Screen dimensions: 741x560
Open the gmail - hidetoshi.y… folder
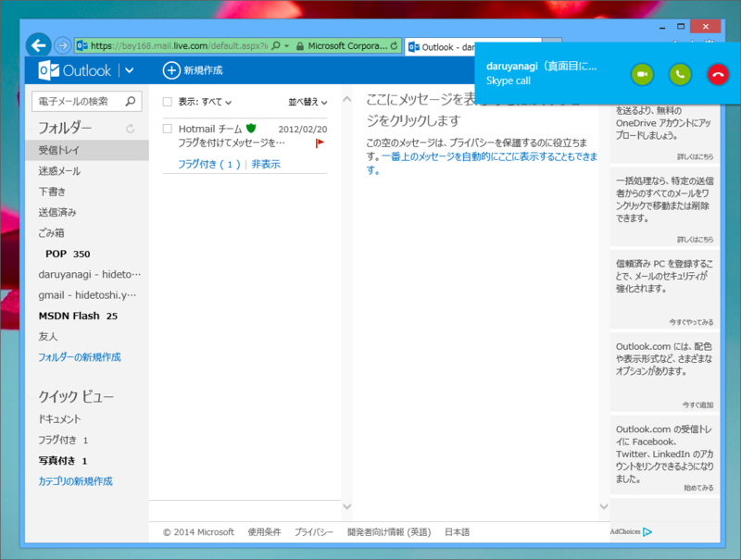point(87,295)
